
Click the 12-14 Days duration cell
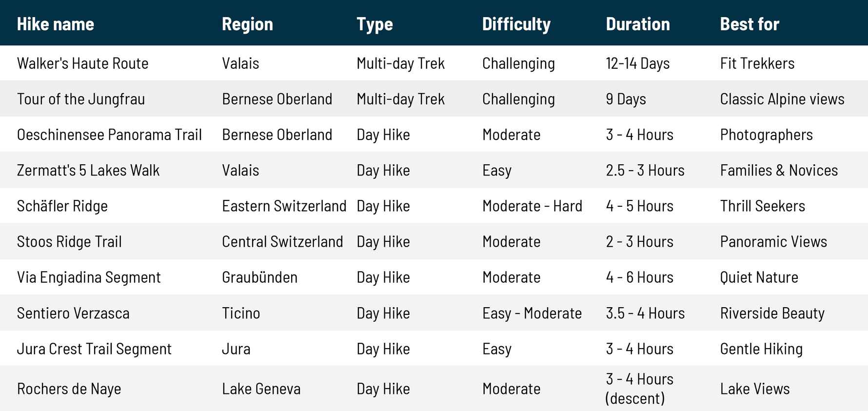pos(637,63)
